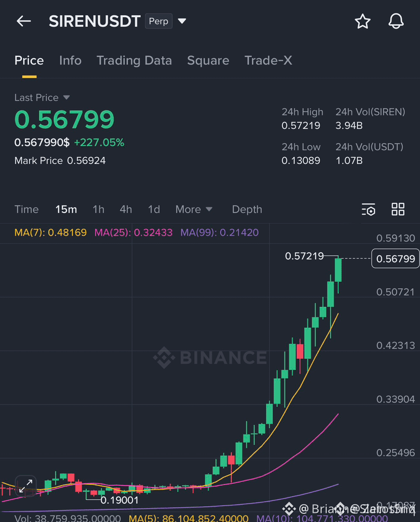Viewport: 420px width, 522px height.
Task: Tap the volume MA(5) indicator label
Action: (x=189, y=518)
